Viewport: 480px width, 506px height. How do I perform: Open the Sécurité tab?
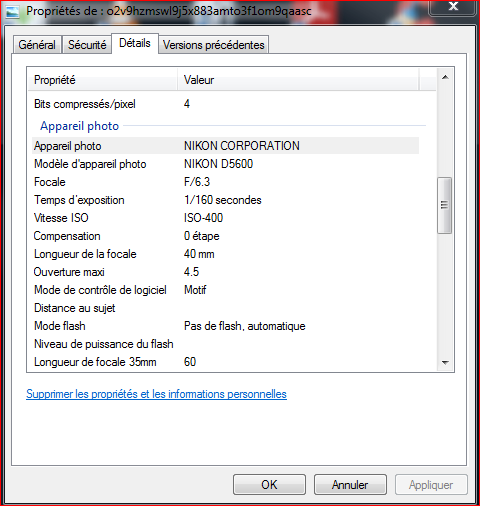(87, 45)
